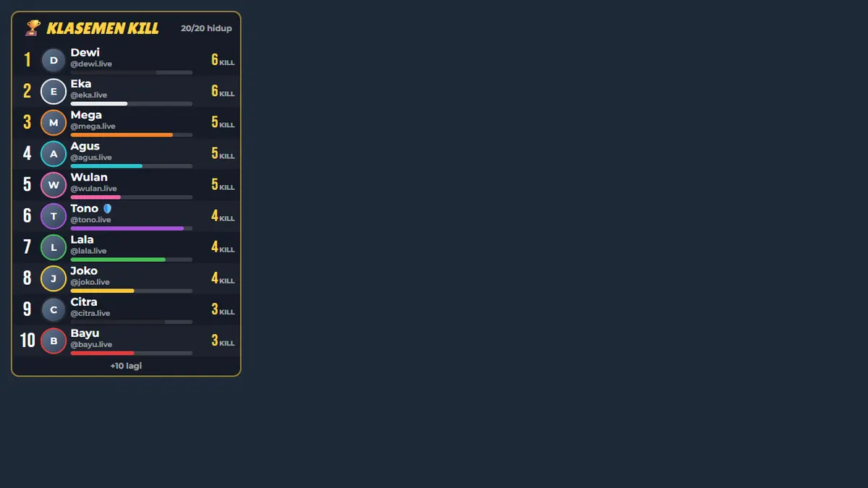
Task: Click the trophy icon beside Klasemen Kill
Action: (33, 28)
